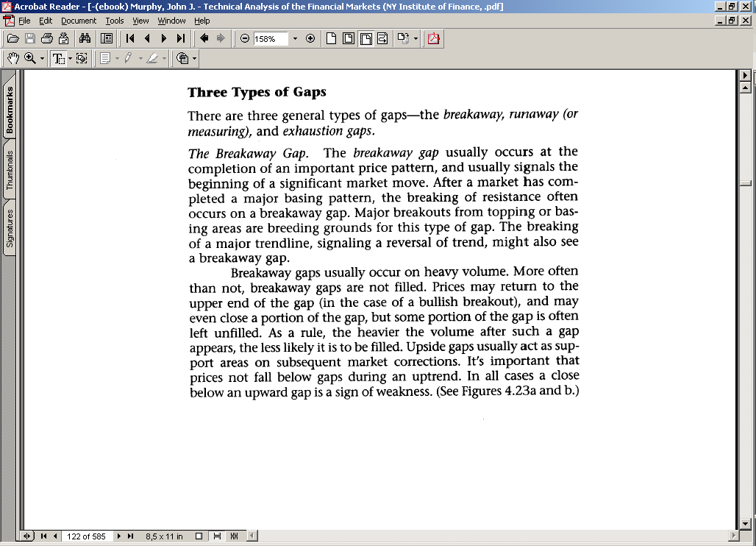Click the vertical scrollbar down arrow
This screenshot has width=756, height=546.
[x=746, y=524]
